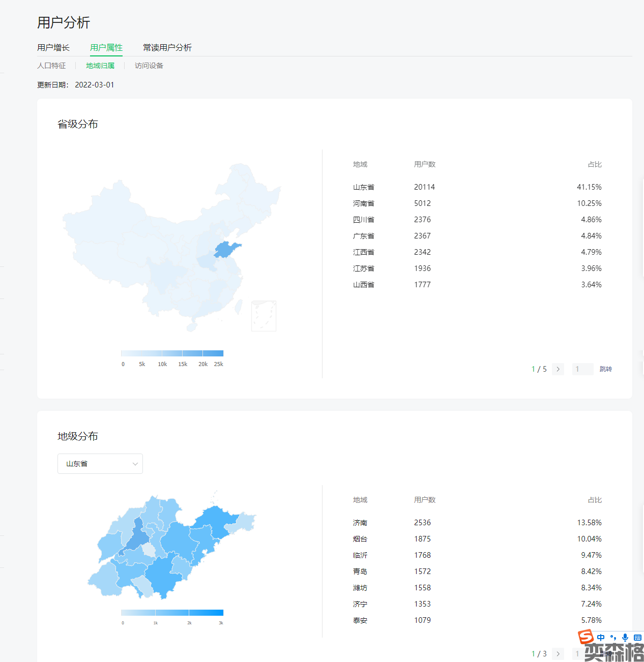Select the 人口特征 sub-tab
The image size is (644, 662).
click(51, 66)
